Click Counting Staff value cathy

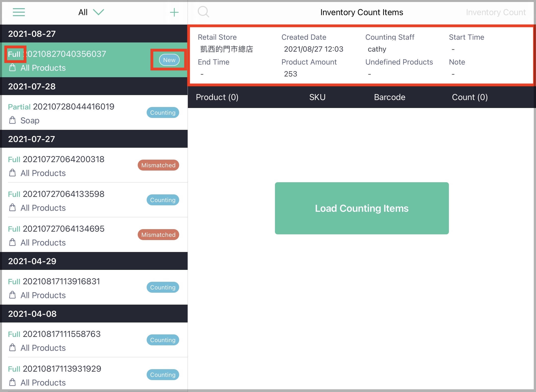[377, 49]
